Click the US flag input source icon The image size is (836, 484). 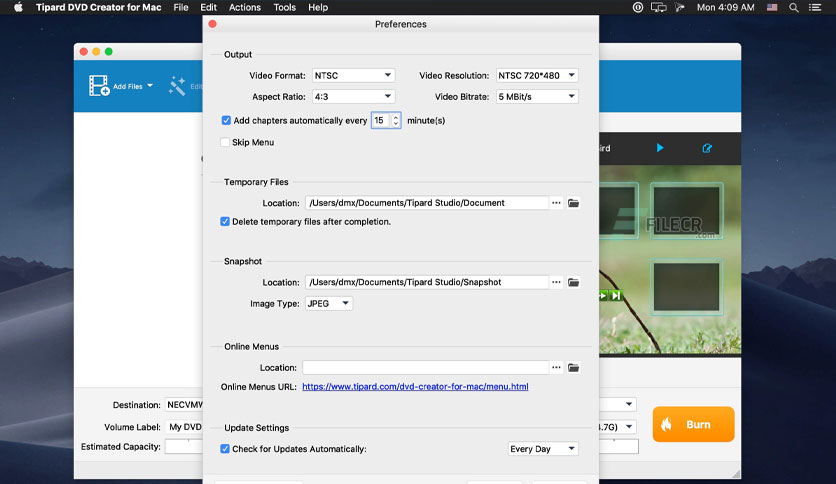(772, 7)
